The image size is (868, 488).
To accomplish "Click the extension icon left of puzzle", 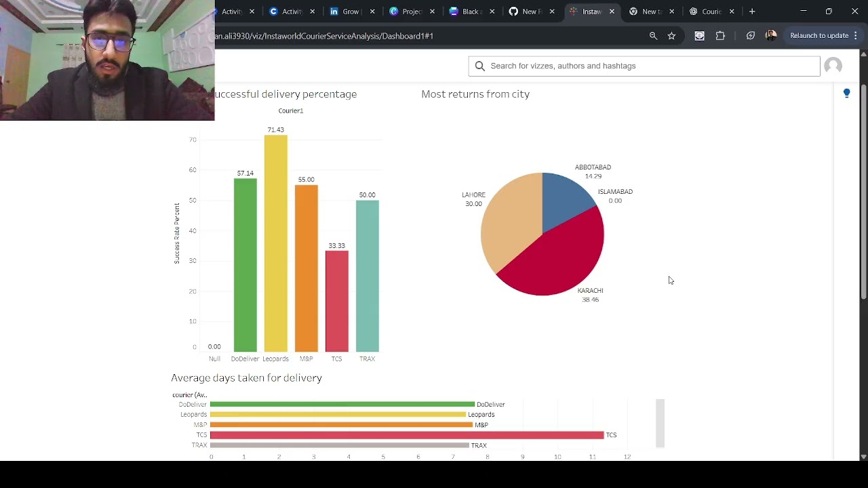I will [x=699, y=36].
